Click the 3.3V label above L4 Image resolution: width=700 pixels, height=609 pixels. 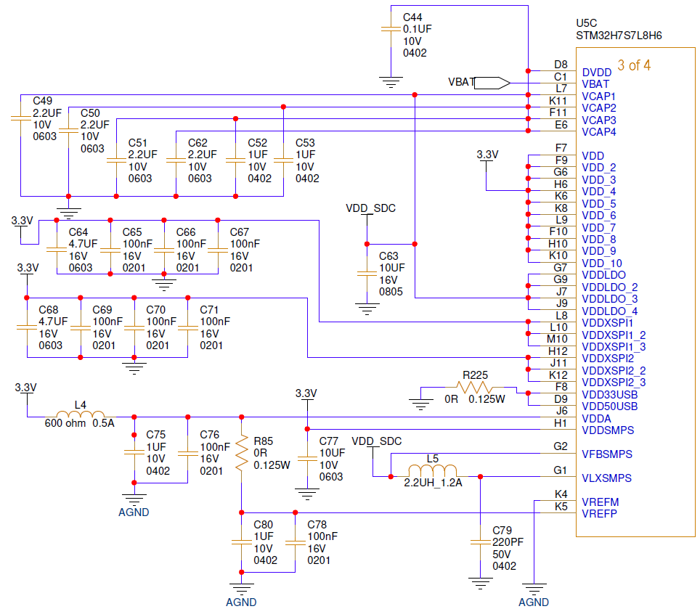tap(25, 388)
